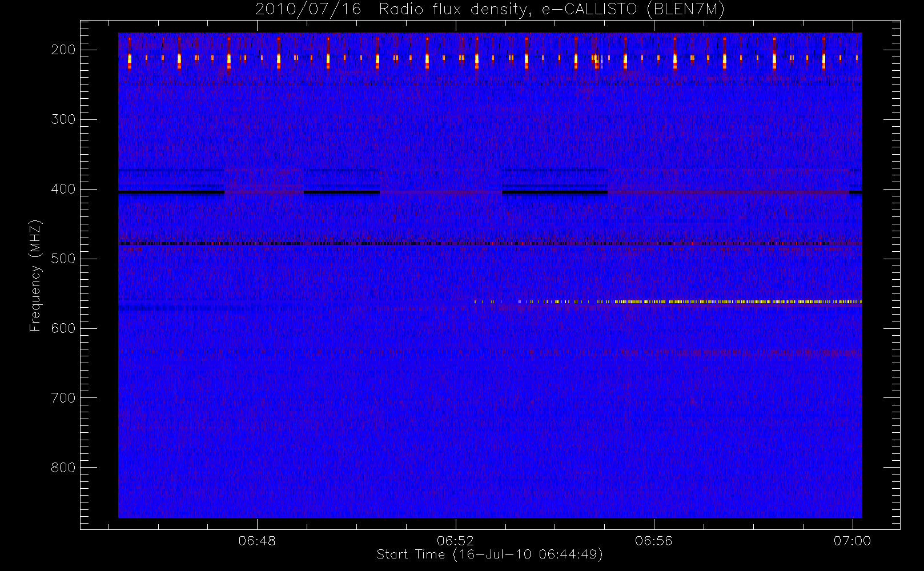Select the 800 frequency axis label

[x=63, y=468]
